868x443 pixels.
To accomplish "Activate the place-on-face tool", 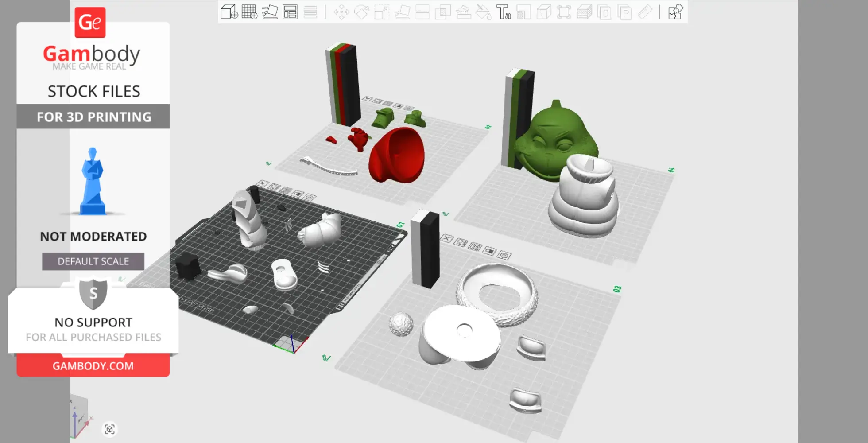I will click(403, 12).
